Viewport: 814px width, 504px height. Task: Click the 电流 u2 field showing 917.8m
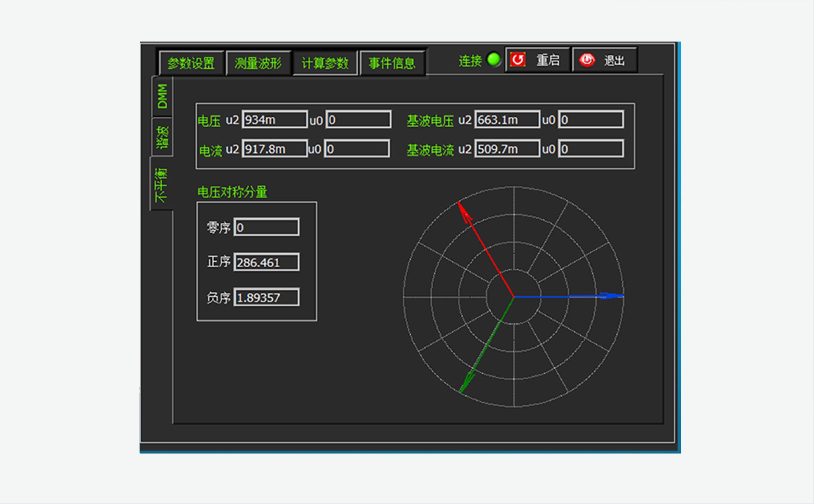click(274, 149)
